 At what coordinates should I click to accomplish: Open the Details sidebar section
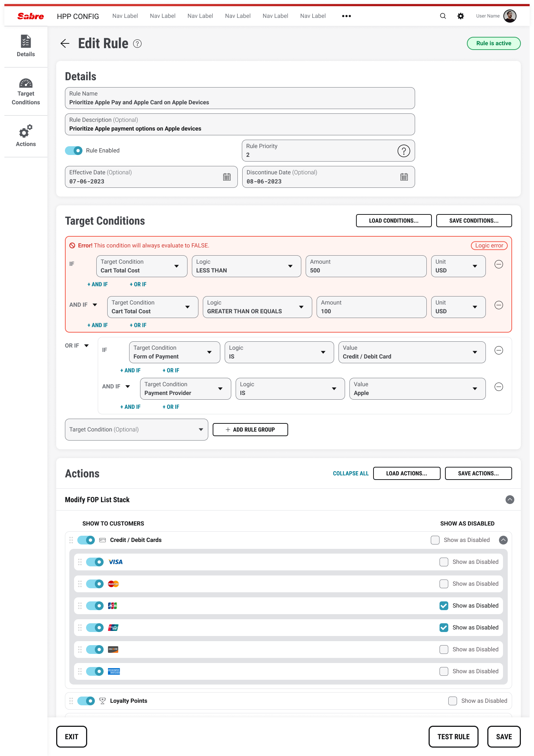click(x=26, y=46)
